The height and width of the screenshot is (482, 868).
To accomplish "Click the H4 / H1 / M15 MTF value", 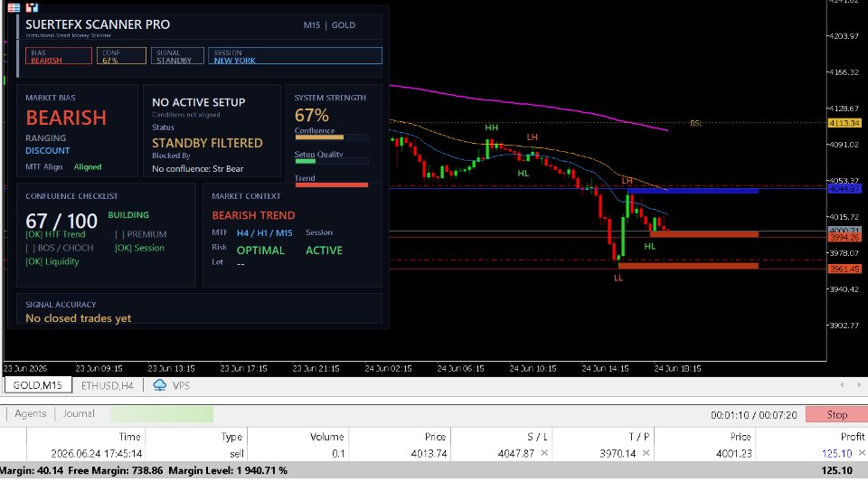I will (x=265, y=233).
